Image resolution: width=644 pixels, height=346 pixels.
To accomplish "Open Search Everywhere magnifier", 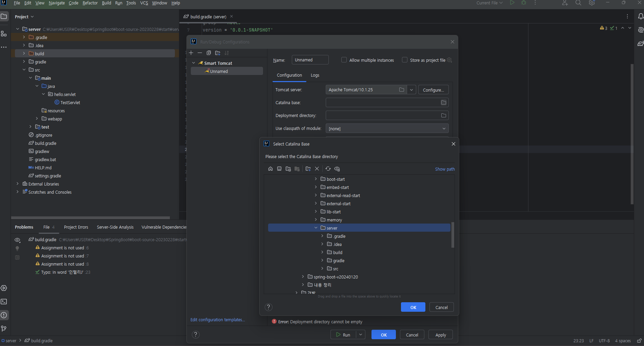I will (578, 3).
